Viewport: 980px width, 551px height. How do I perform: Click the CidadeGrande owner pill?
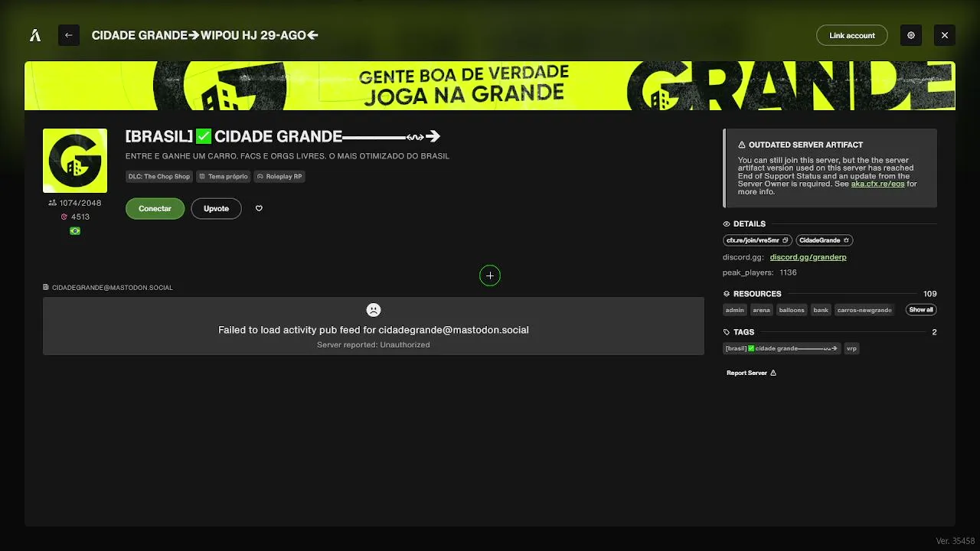[825, 240]
